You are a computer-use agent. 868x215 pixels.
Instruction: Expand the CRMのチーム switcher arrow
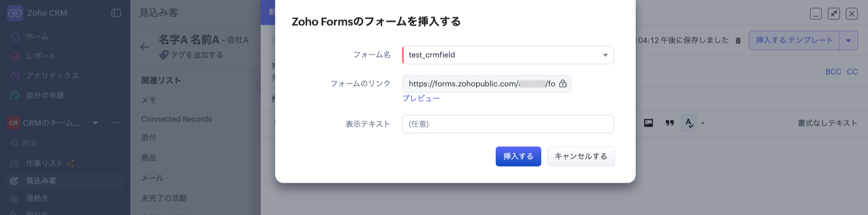tap(95, 123)
